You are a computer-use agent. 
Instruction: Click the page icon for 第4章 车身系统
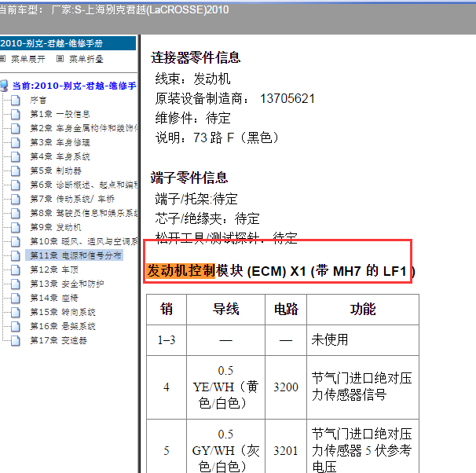point(16,156)
